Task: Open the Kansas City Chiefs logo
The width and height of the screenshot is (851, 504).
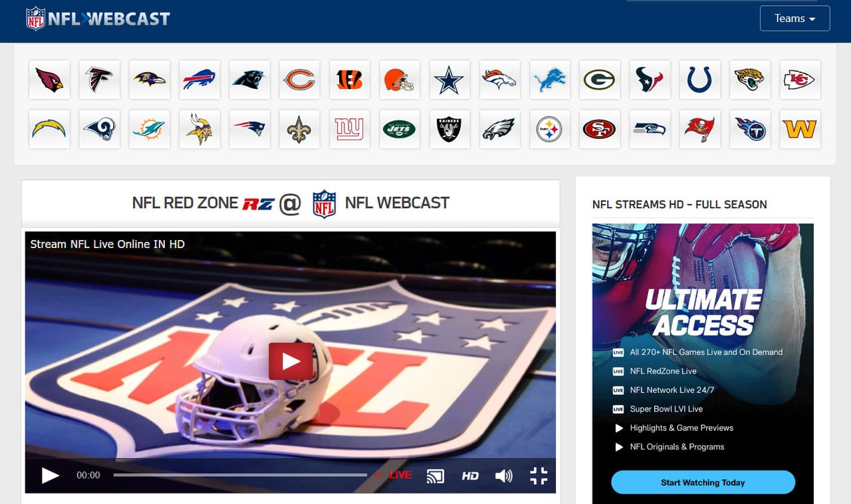Action: [x=800, y=80]
